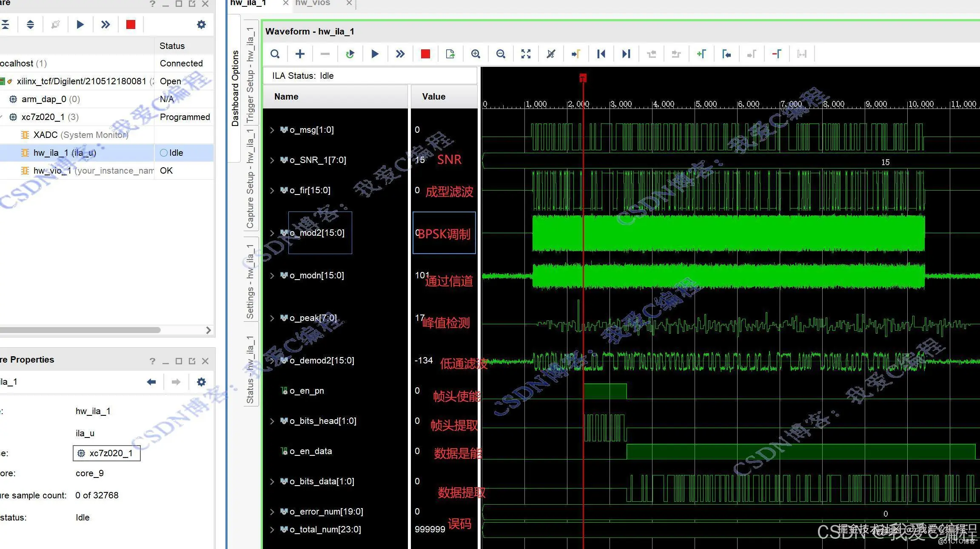Run trigger for ILA waveform
The image size is (980, 549).
point(375,54)
